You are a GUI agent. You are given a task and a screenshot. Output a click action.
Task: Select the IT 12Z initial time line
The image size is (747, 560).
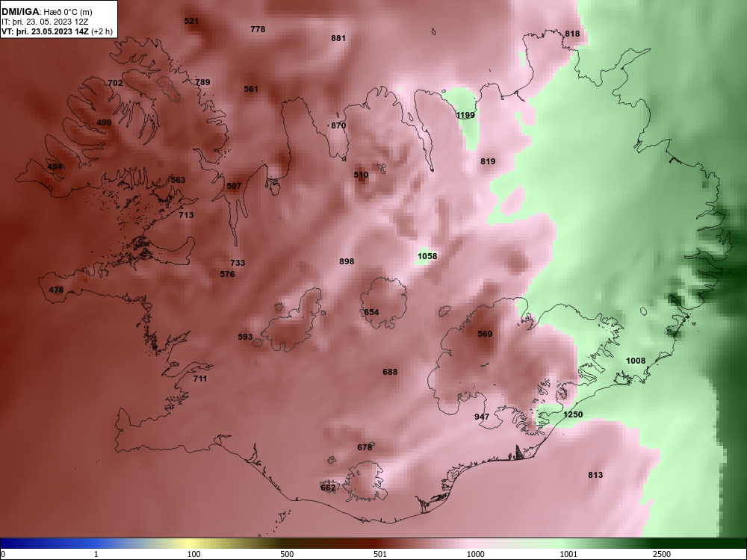pyautogui.click(x=46, y=22)
